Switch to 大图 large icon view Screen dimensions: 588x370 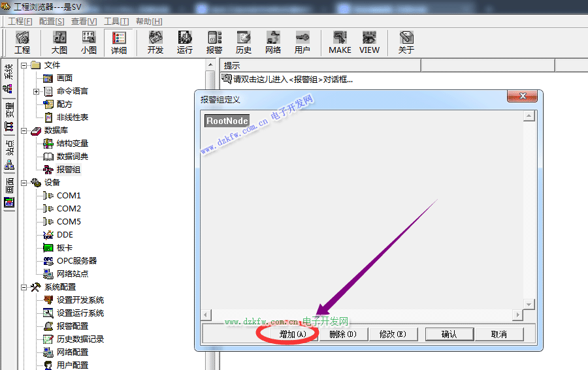pyautogui.click(x=59, y=42)
